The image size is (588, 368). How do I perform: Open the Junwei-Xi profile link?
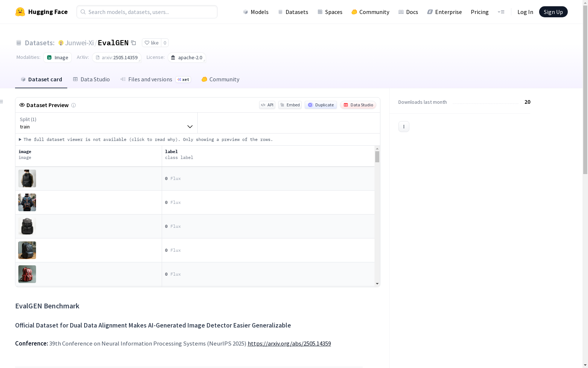tap(79, 43)
